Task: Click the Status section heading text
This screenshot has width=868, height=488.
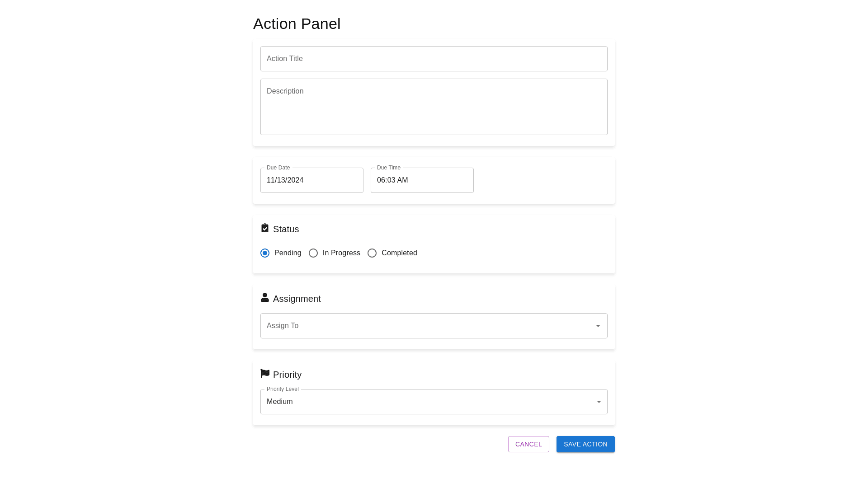Action: (x=286, y=229)
